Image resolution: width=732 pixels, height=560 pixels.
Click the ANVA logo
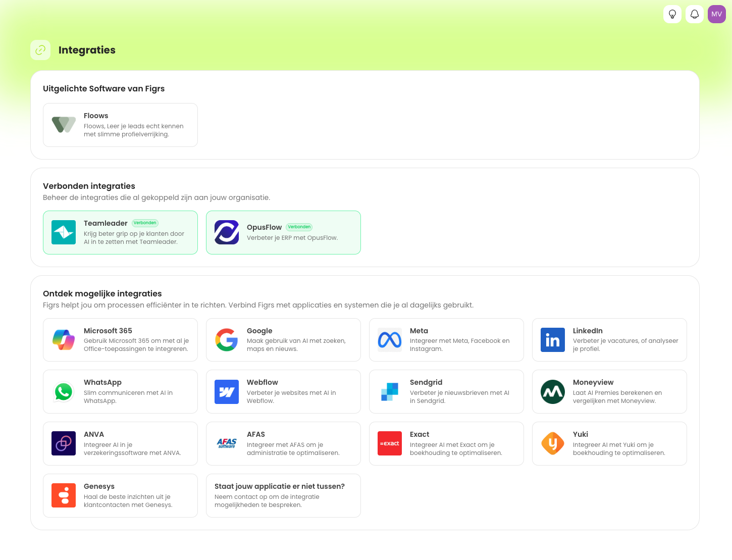pos(64,443)
